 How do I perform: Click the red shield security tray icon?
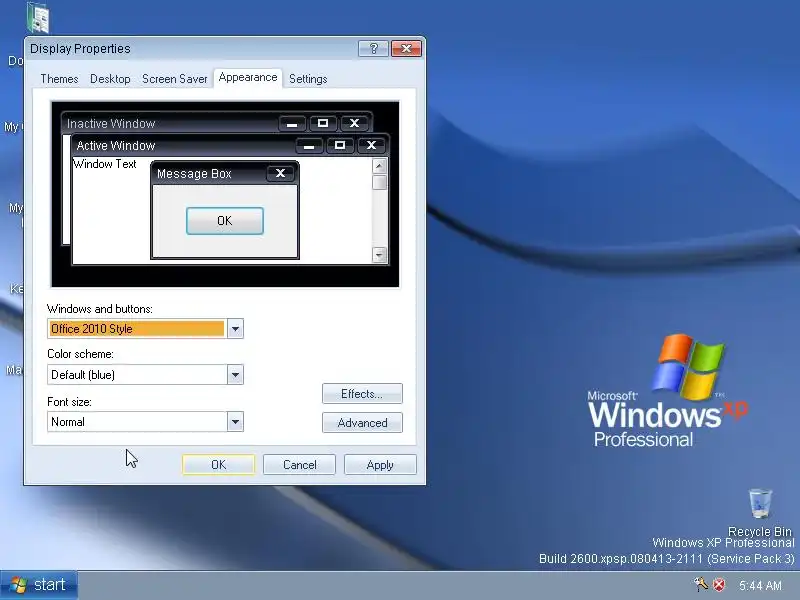point(719,585)
